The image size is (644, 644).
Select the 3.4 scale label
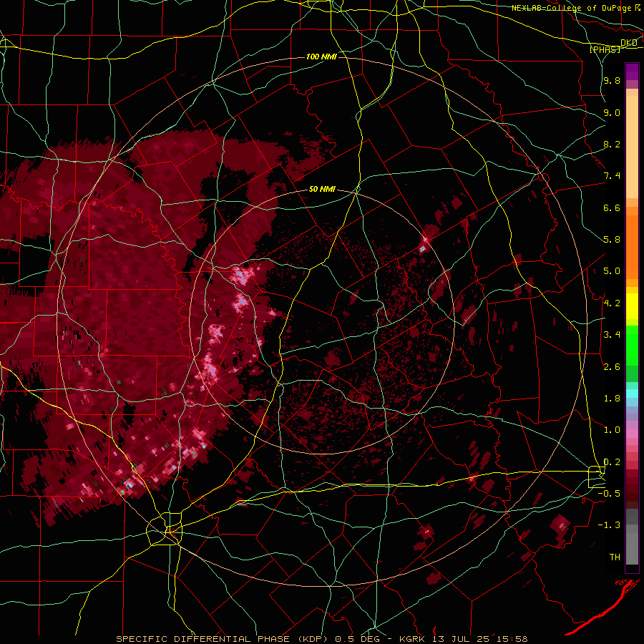pos(612,335)
